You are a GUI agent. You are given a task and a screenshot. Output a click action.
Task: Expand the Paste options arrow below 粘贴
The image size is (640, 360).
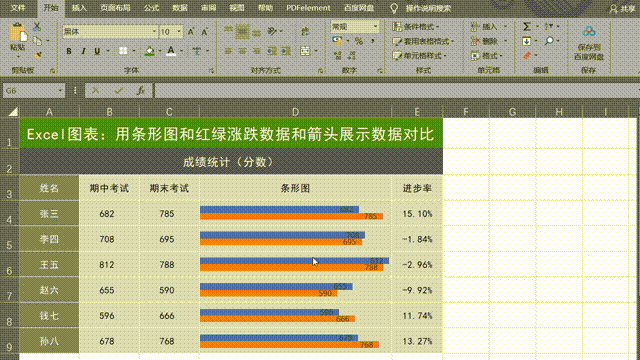pos(18,56)
